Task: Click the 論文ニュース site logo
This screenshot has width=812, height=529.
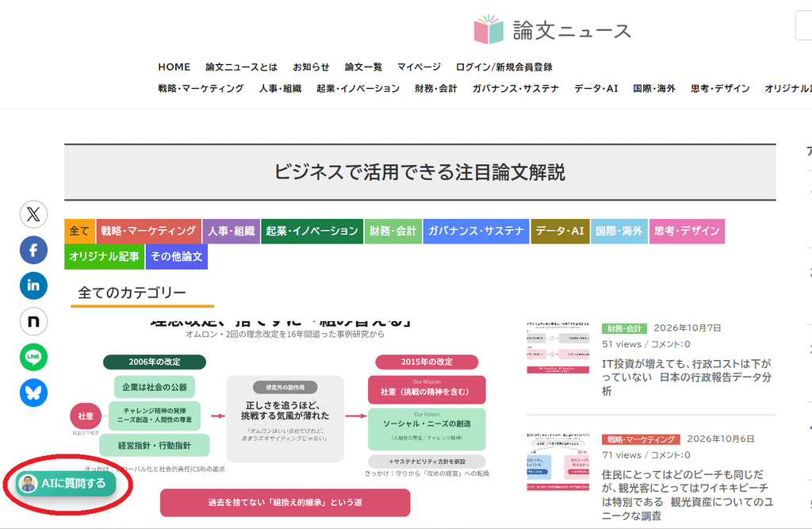Action: 552,29
